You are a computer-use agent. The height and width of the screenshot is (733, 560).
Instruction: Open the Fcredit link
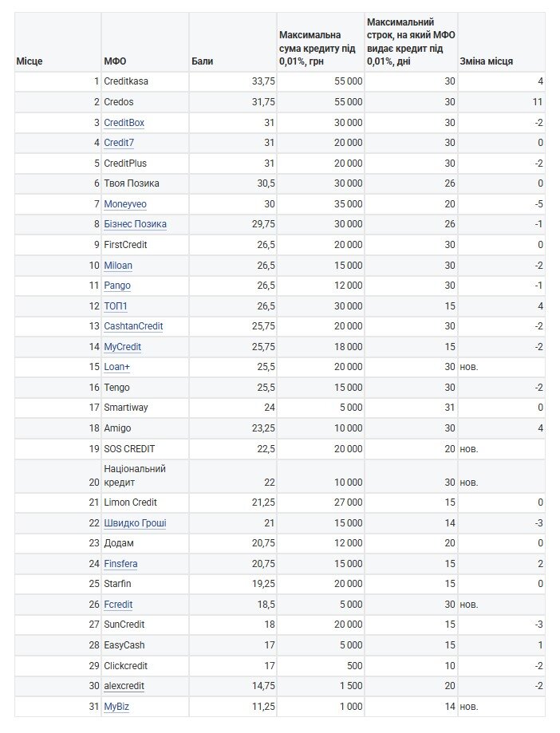(x=118, y=604)
